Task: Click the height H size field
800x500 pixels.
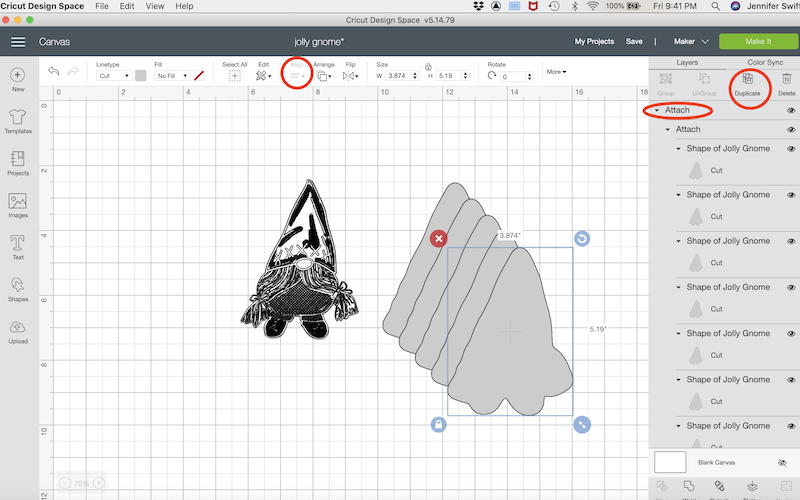Action: click(x=452, y=76)
